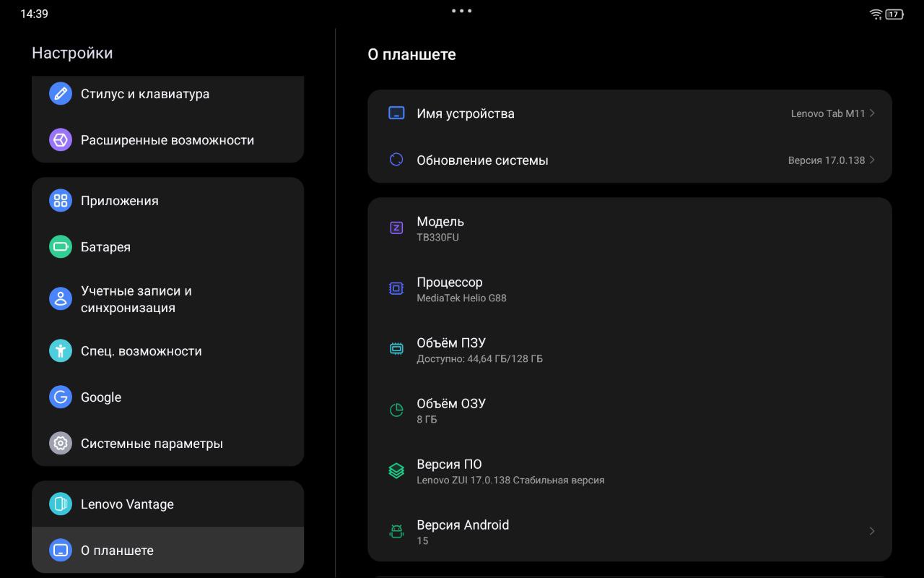Viewport: 924px width, 578px height.
Task: Tap Доступно: 44,64 ГБ/128 ГБ text
Action: pyautogui.click(x=479, y=358)
